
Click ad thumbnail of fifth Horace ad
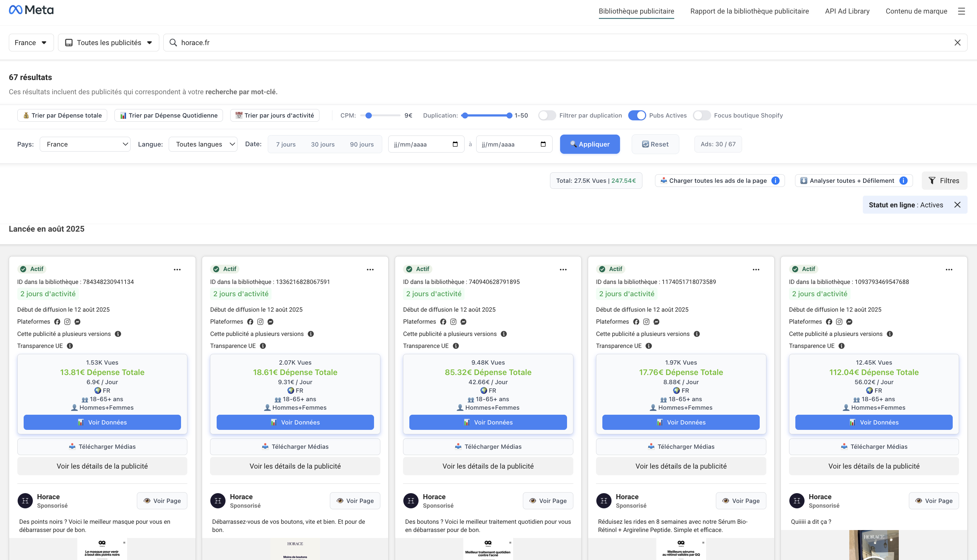[x=874, y=545]
